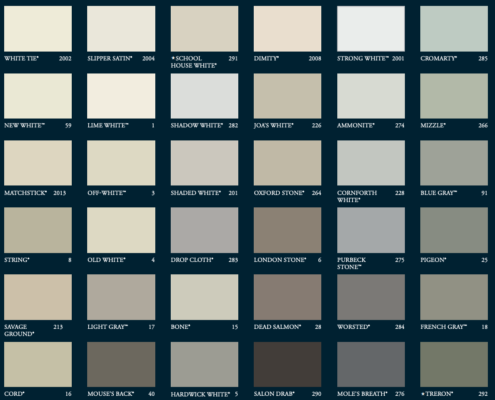Select the White Tie color swatch
The height and width of the screenshot is (400, 495).
pos(38,29)
